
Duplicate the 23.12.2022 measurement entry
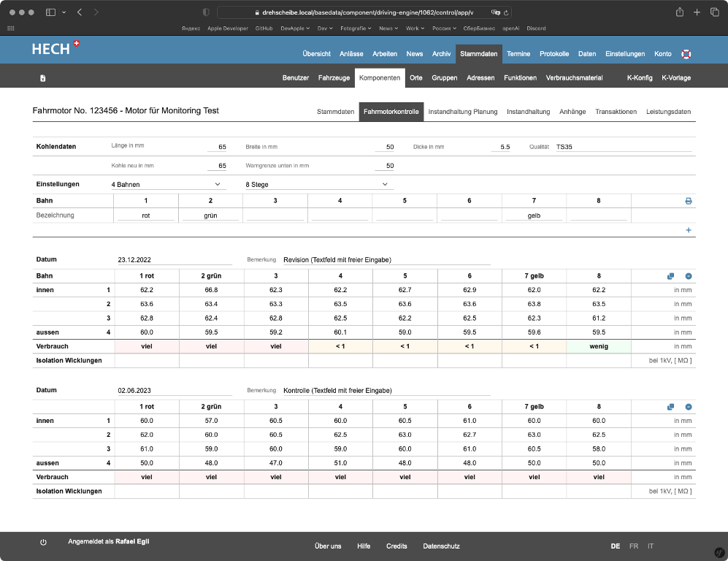pyautogui.click(x=670, y=276)
